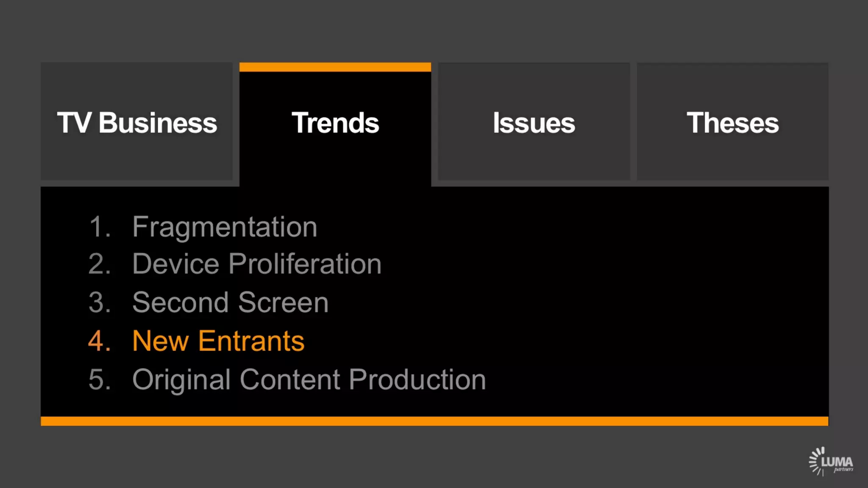The height and width of the screenshot is (488, 868).
Task: Choose the highlighted New Entrants item
Action: click(x=196, y=341)
